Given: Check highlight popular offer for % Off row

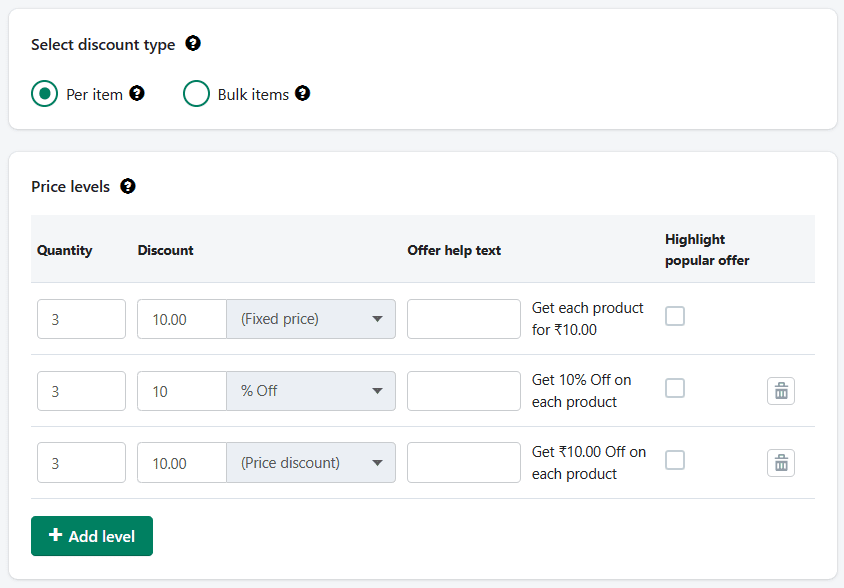Looking at the screenshot, I should pyautogui.click(x=675, y=388).
